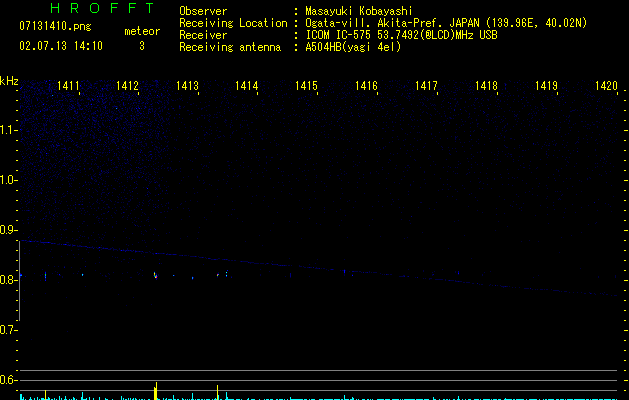The width and height of the screenshot is (629, 400).
Task: Click the 1420 time axis label
Action: click(606, 86)
